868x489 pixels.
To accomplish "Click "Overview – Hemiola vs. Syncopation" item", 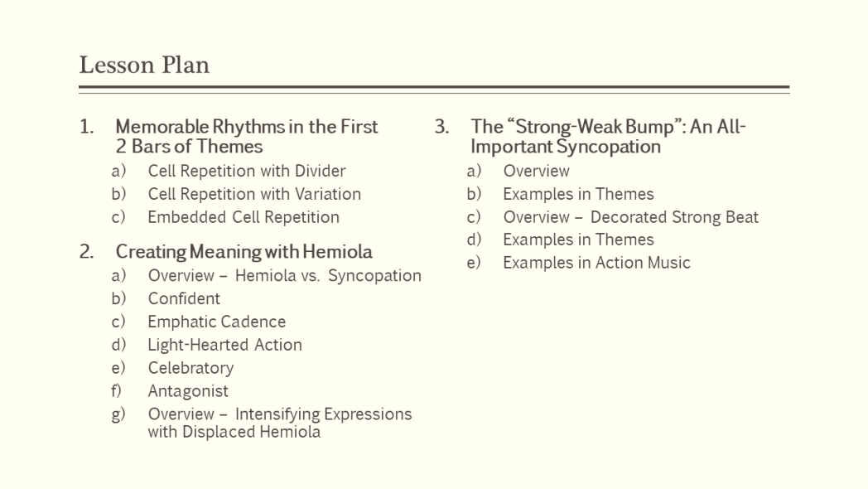I will click(284, 276).
